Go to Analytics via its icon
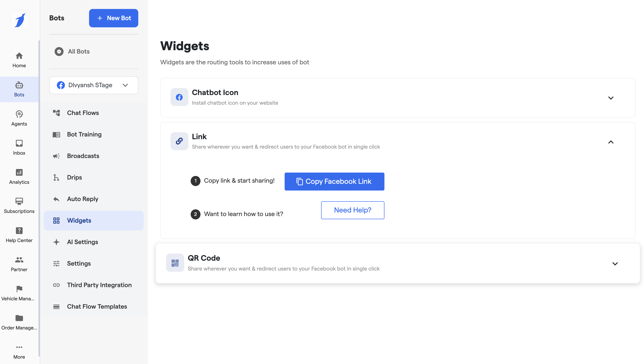Viewport: 644px width, 364px height. click(19, 173)
